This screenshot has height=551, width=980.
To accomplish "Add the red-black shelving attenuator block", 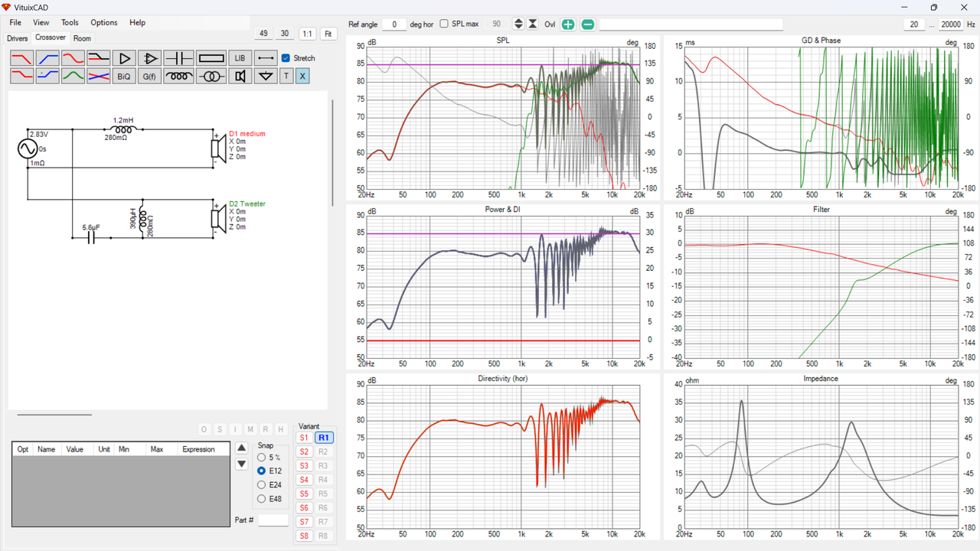I will coord(99,58).
